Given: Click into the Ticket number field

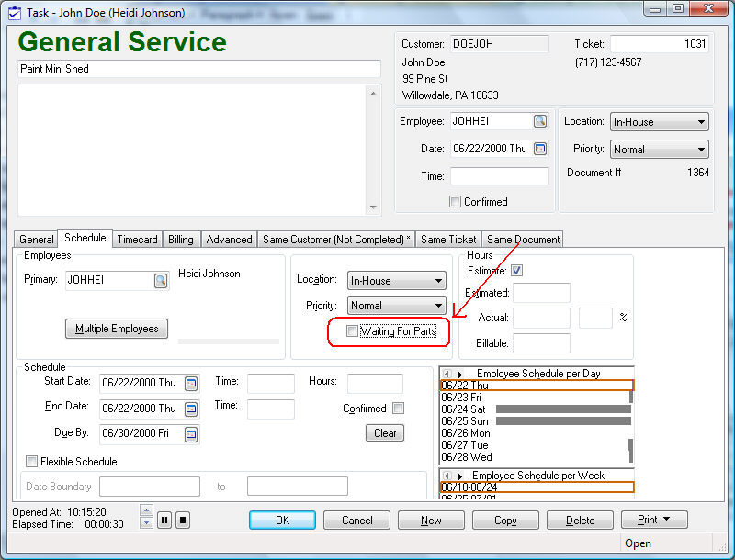Looking at the screenshot, I should [x=659, y=44].
